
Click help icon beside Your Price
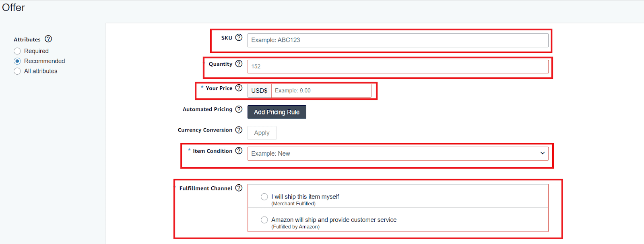tap(239, 88)
